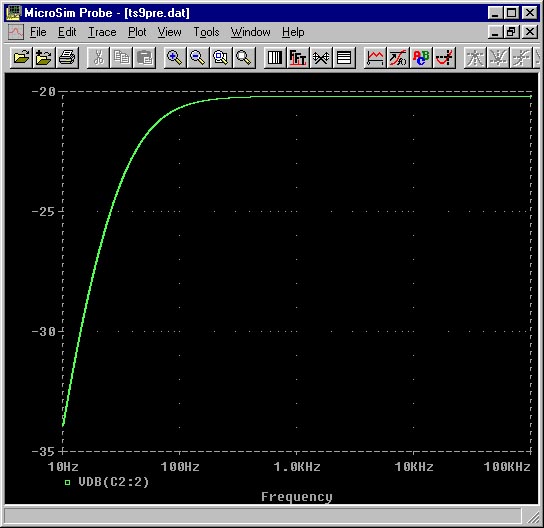This screenshot has width=544, height=528.
Task: Toggle log X axis icon
Action: pos(275,58)
